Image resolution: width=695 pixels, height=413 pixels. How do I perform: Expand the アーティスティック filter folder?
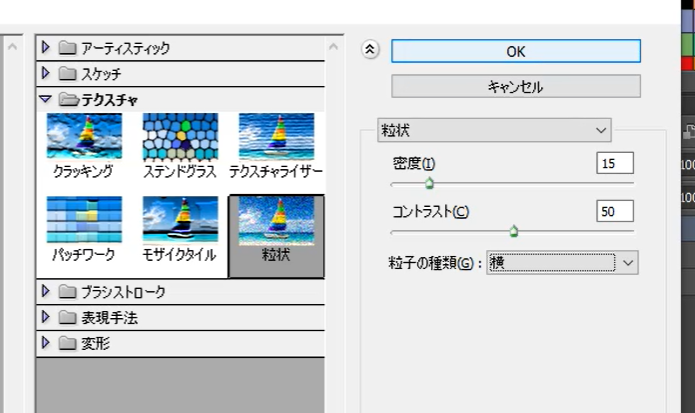point(45,48)
